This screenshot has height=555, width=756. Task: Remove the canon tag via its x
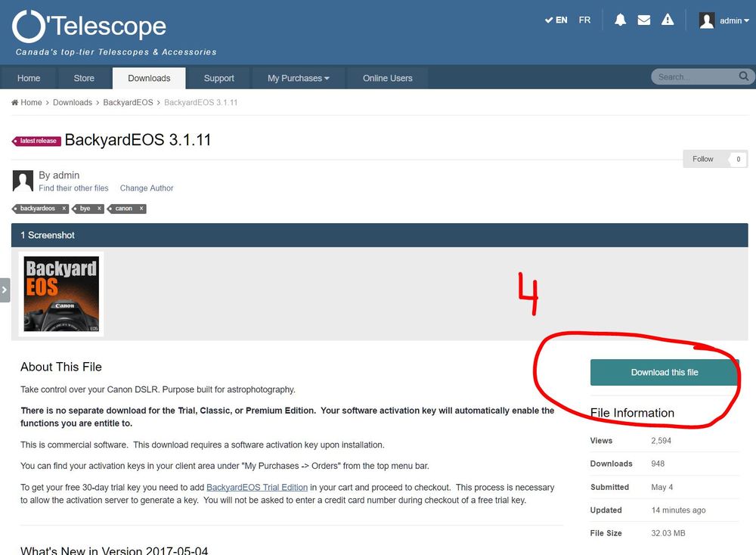pyautogui.click(x=141, y=208)
